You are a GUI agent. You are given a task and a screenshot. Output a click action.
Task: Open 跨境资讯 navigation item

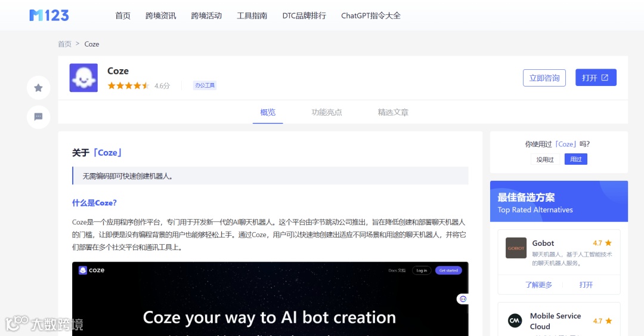click(160, 16)
